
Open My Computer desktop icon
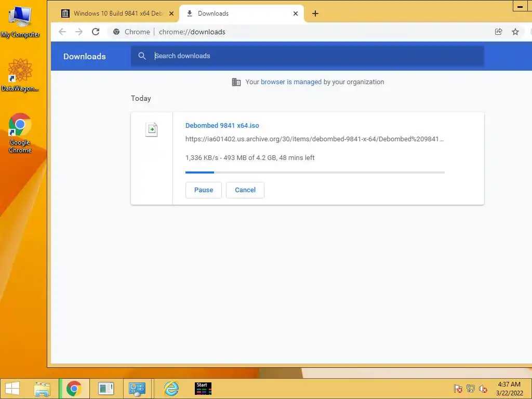pyautogui.click(x=20, y=21)
